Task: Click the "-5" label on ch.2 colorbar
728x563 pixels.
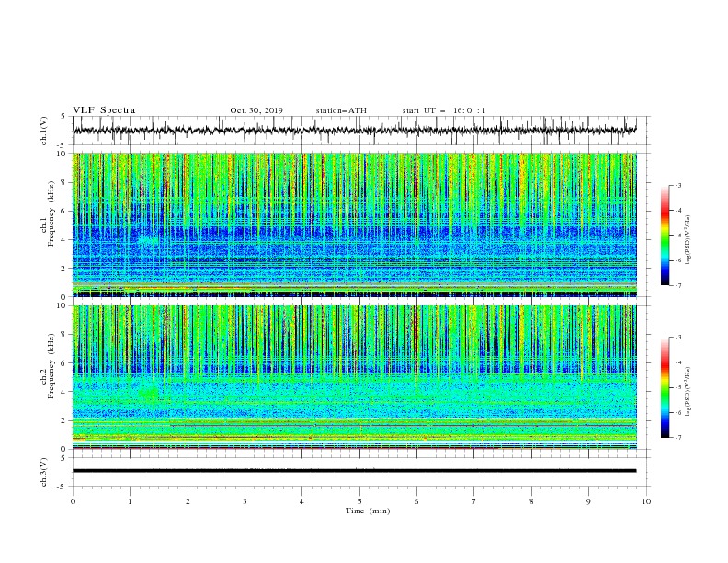Action: 677,387
